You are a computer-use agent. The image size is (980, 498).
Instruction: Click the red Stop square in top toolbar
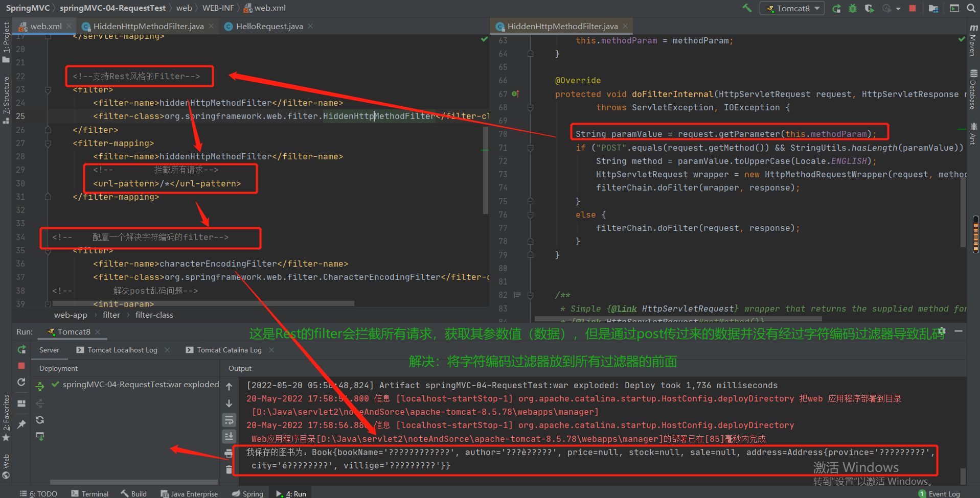[913, 8]
